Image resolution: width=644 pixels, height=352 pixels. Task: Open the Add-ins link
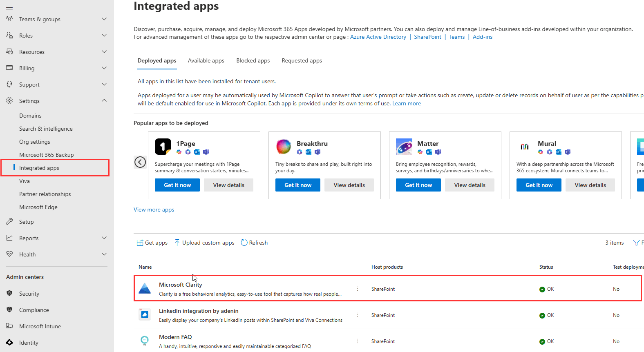(483, 37)
